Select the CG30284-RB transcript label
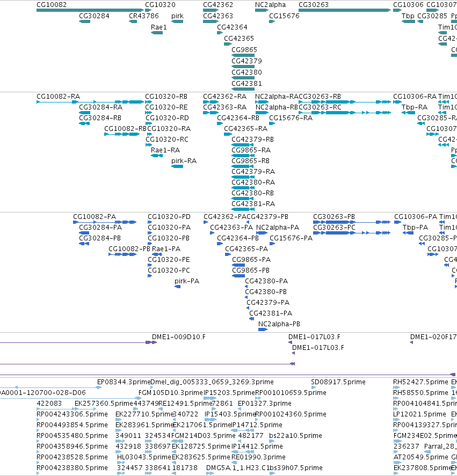 coord(100,118)
